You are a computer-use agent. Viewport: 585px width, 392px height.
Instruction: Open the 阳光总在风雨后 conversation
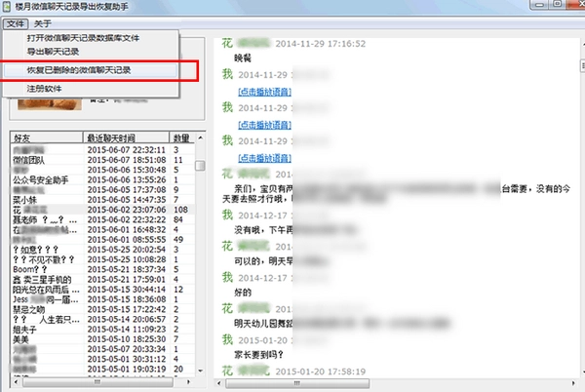[40, 291]
